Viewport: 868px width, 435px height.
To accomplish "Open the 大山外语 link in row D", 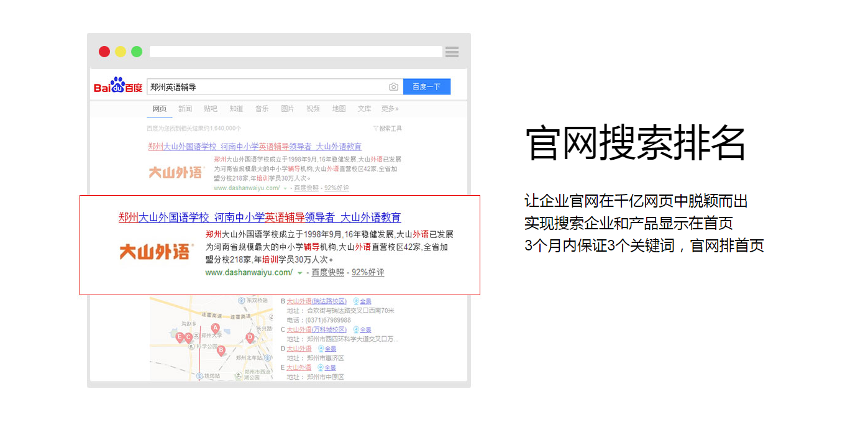I will coord(299,349).
